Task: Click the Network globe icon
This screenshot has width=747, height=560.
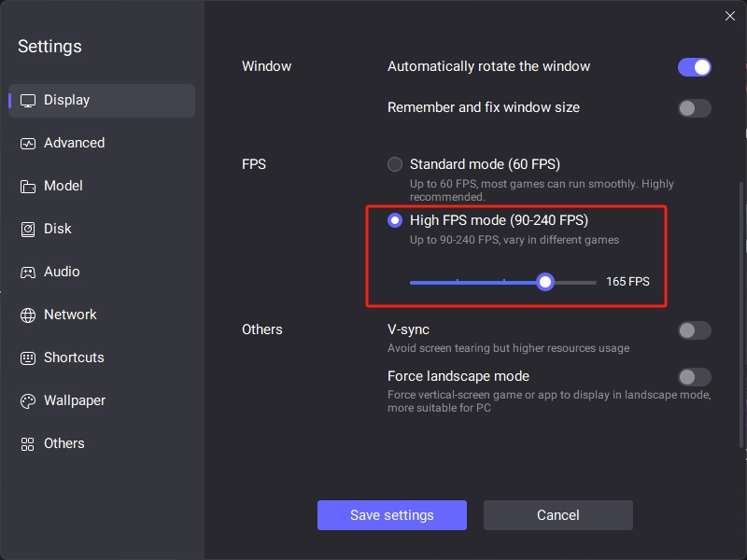Action: pyautogui.click(x=28, y=315)
